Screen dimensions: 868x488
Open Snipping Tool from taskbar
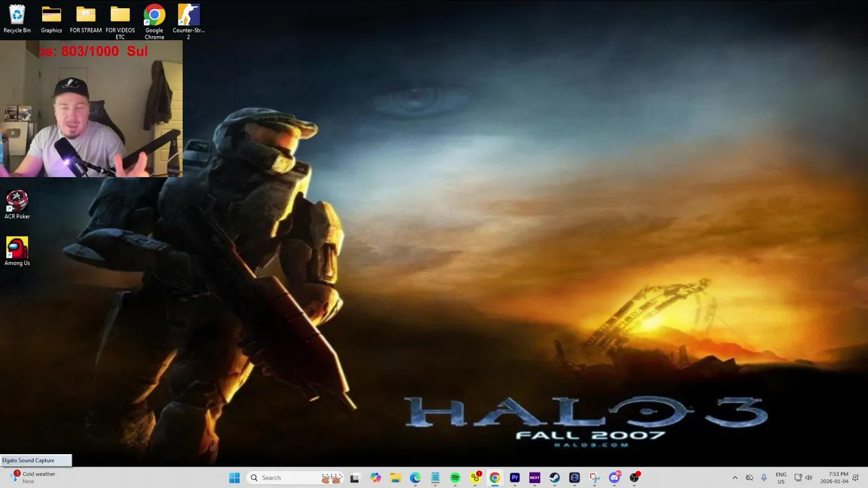point(594,478)
